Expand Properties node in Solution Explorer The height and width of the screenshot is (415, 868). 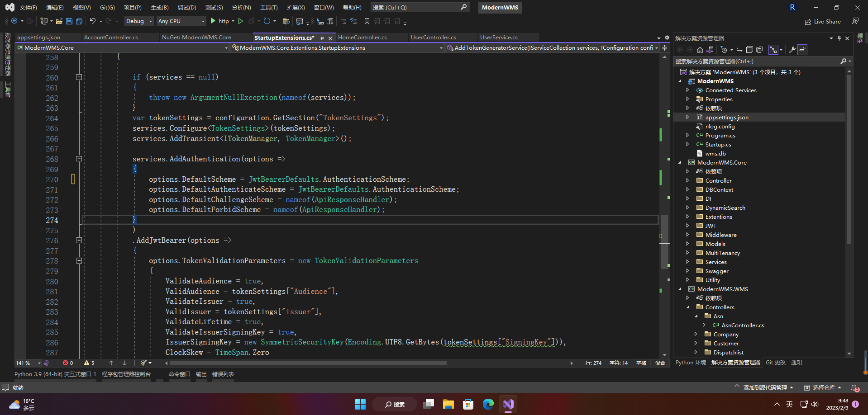pyautogui.click(x=687, y=99)
